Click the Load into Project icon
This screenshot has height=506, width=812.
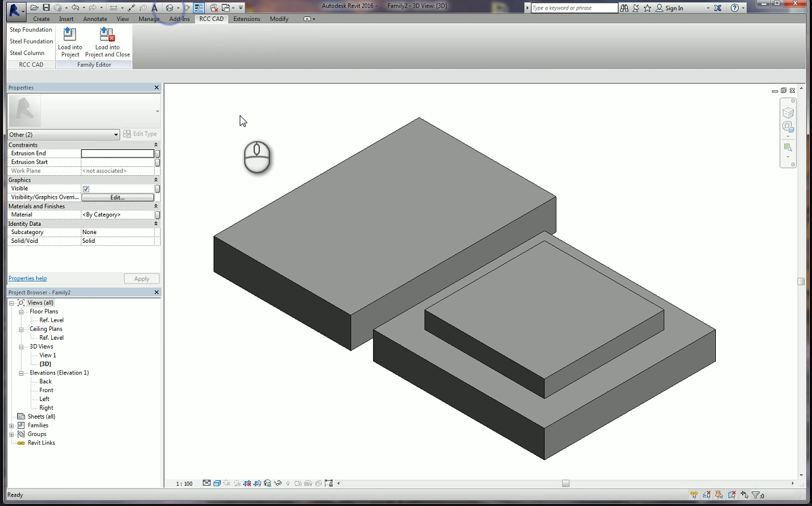[70, 42]
